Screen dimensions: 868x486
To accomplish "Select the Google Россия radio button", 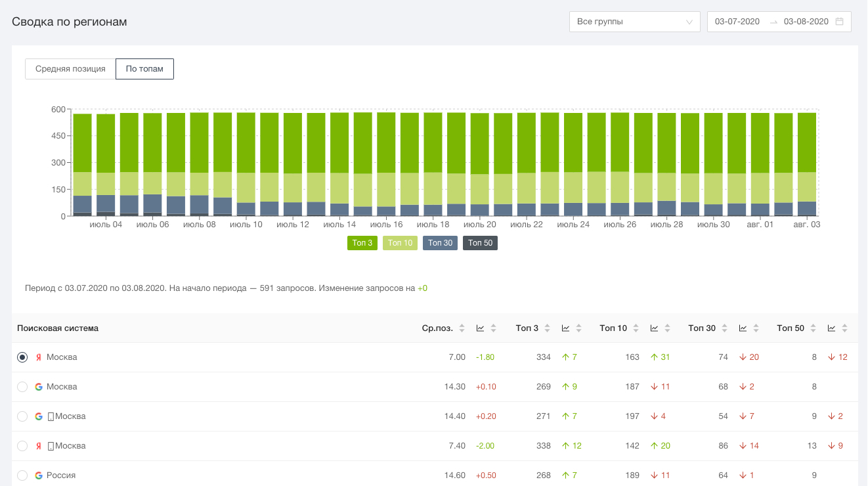I will click(22, 475).
